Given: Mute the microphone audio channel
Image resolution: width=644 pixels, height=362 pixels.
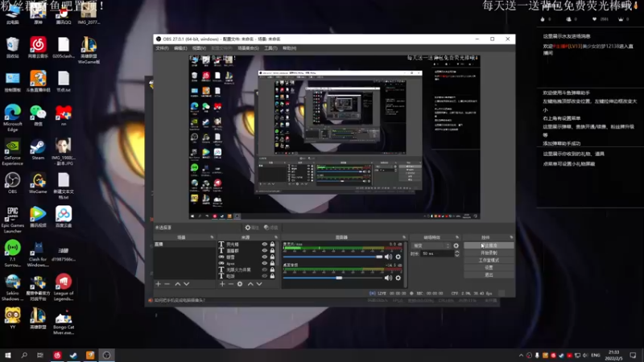Looking at the screenshot, I should pos(388,257).
